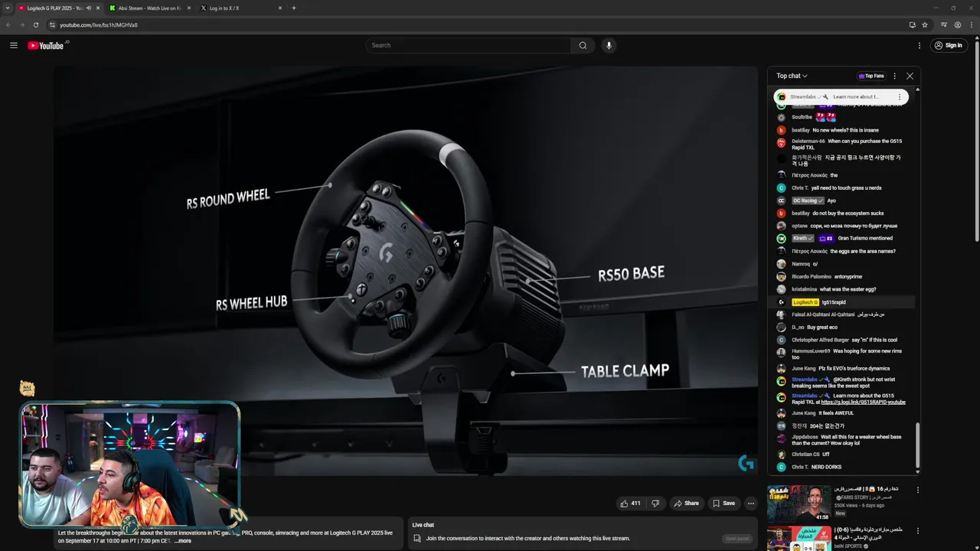Screen dimensions: 980x551
Task: Mute tab using speaker icon on first tab
Action: 88,8
